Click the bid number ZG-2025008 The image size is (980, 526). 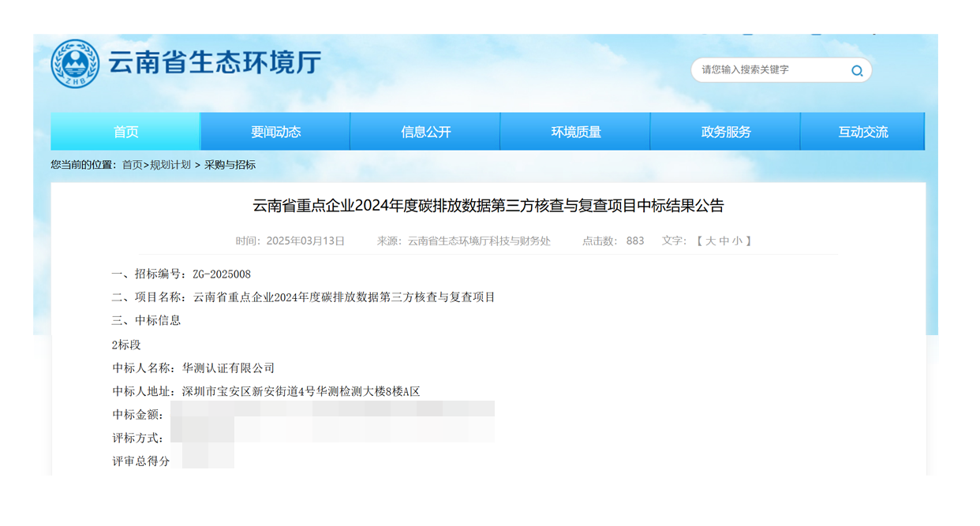click(x=222, y=274)
